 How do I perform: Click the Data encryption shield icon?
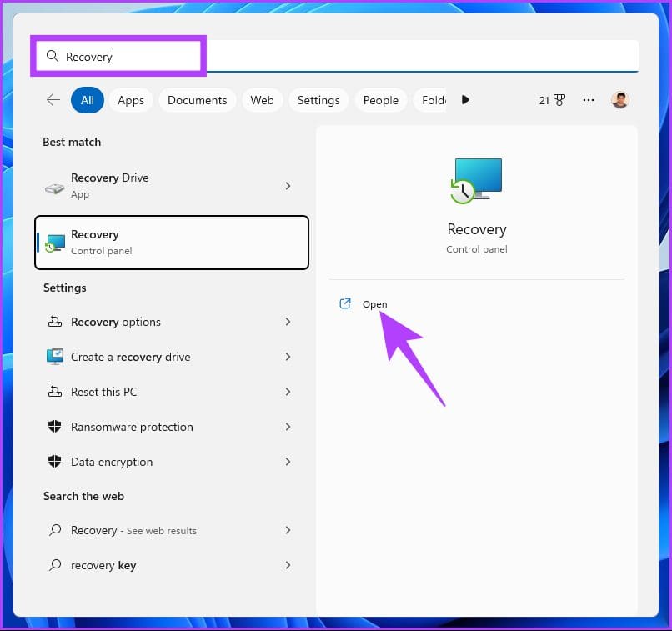(x=55, y=461)
